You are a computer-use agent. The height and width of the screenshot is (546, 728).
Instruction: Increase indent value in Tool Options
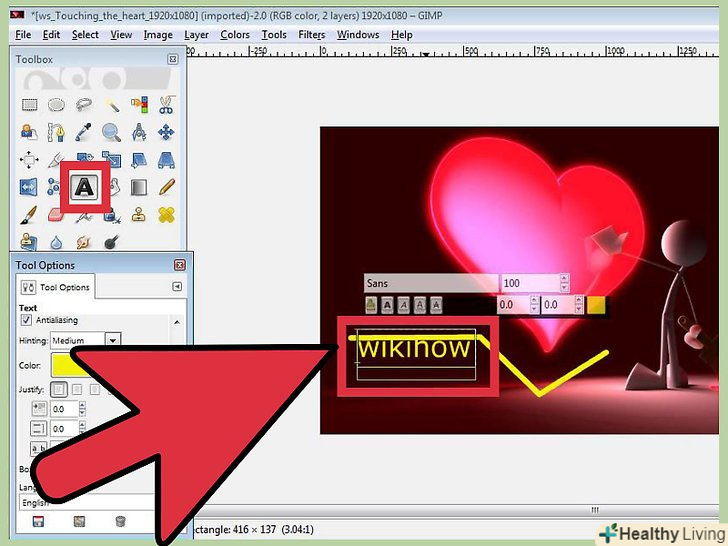coord(82,405)
